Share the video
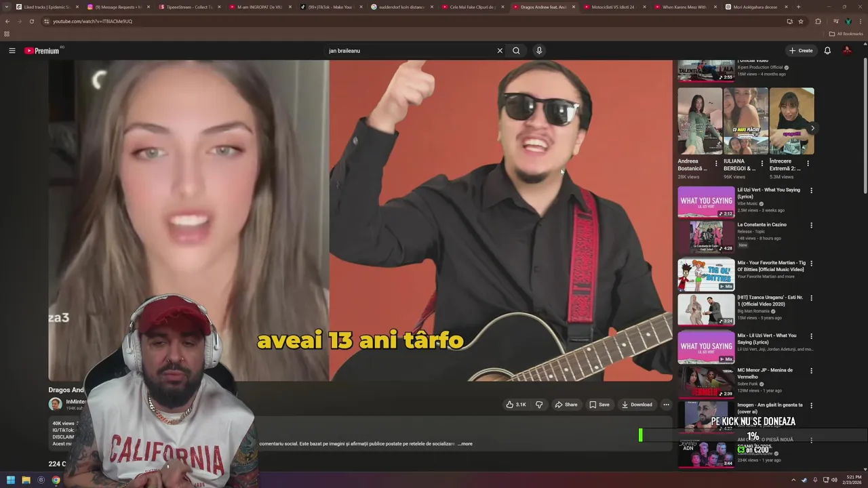 coord(566,405)
